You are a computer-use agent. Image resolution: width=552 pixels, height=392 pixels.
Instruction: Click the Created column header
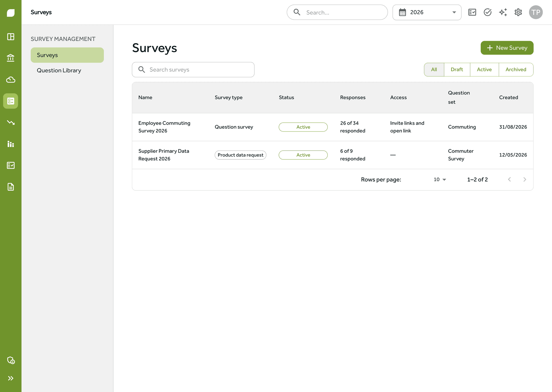[x=508, y=97]
